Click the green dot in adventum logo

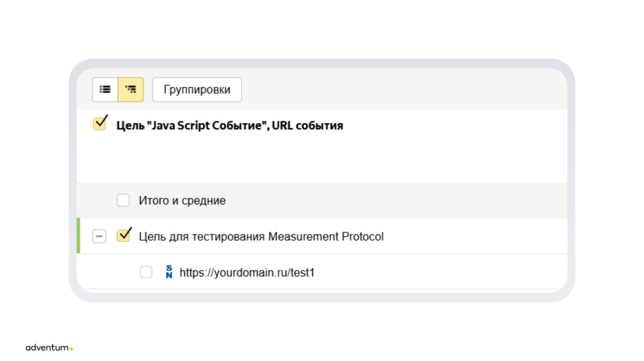[x=71, y=348]
